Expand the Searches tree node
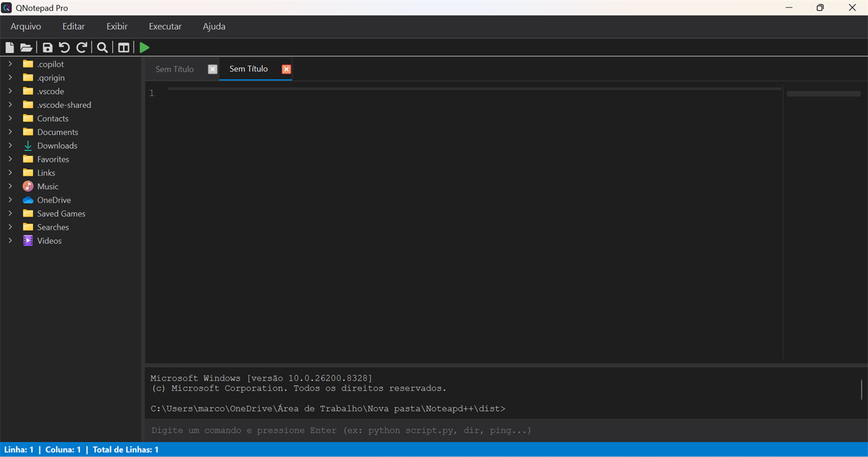The width and height of the screenshot is (868, 457). 10,227
